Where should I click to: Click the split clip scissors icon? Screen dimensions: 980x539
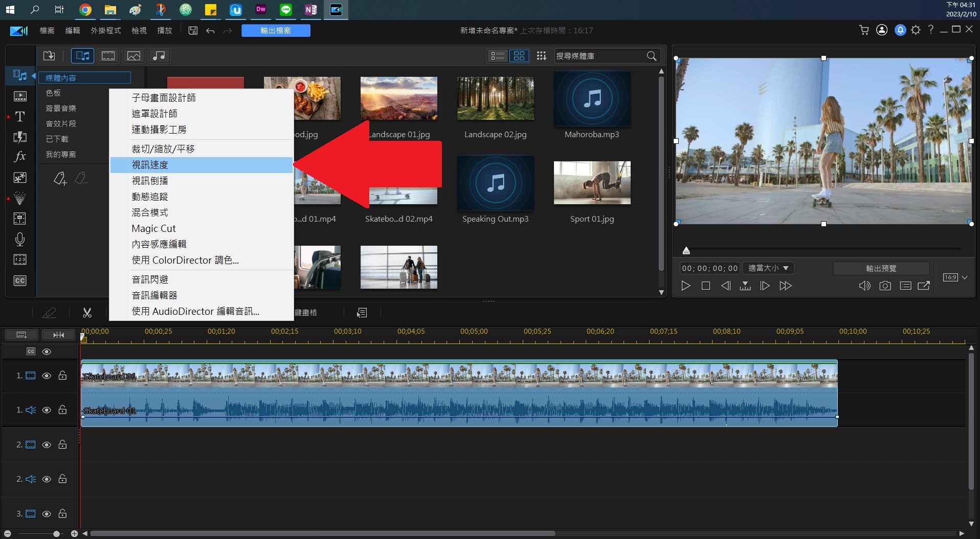click(x=87, y=312)
